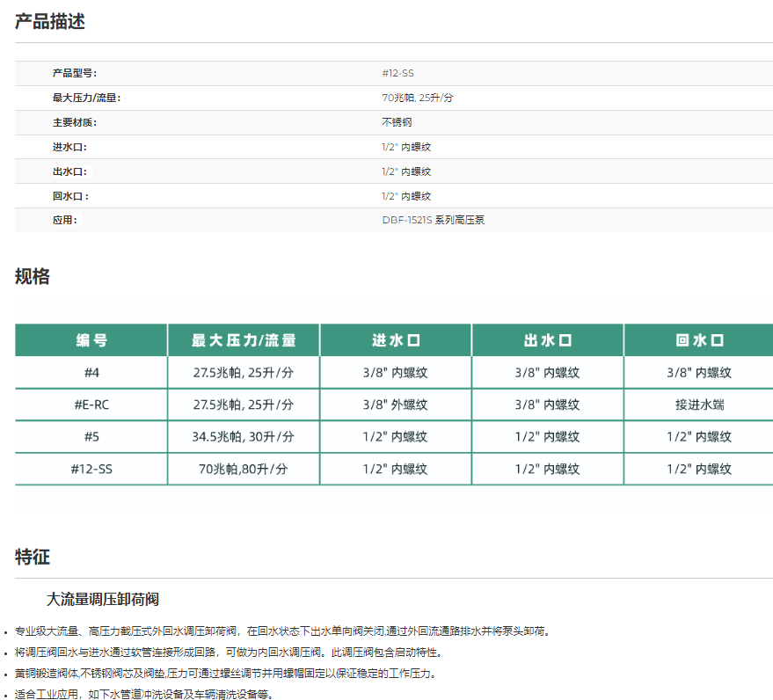The height and width of the screenshot is (700, 773).
Task: Select the 3/8" 外螺纹 inlet cell
Action: pos(396,405)
